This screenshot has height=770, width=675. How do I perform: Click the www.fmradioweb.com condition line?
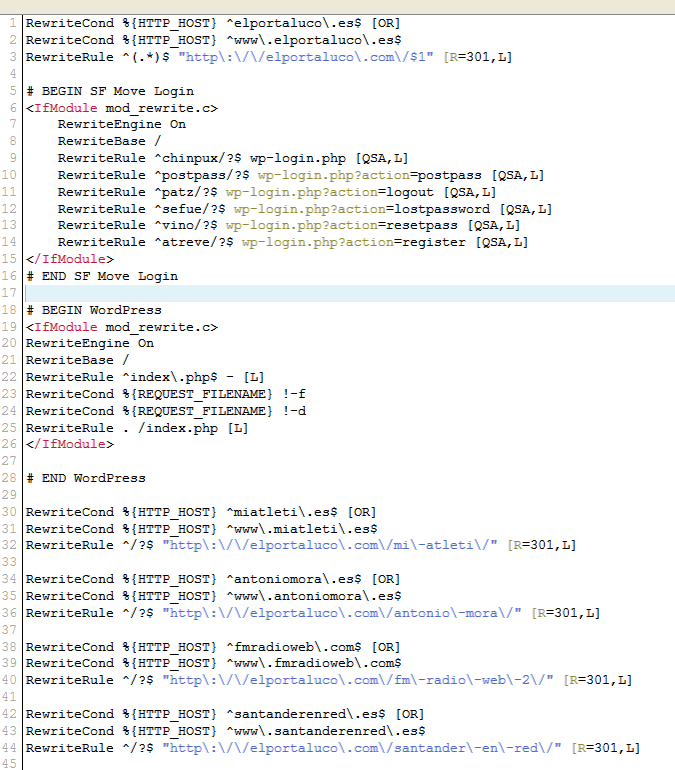pos(214,663)
